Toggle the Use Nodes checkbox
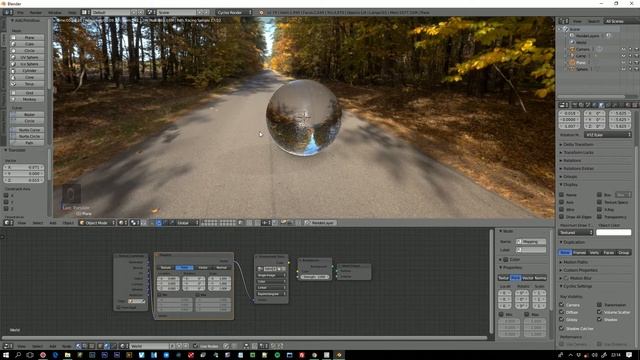 tap(196, 346)
